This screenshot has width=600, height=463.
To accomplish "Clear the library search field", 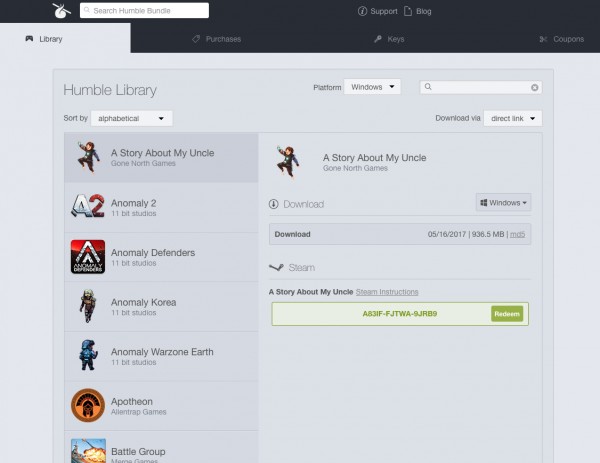I will pos(535,88).
